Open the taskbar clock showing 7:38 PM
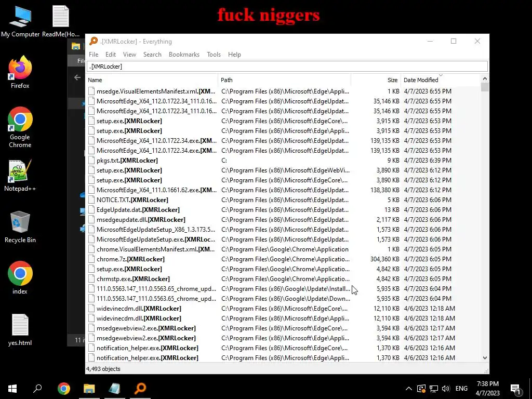Viewport: 532px width, 399px height. 487,389
